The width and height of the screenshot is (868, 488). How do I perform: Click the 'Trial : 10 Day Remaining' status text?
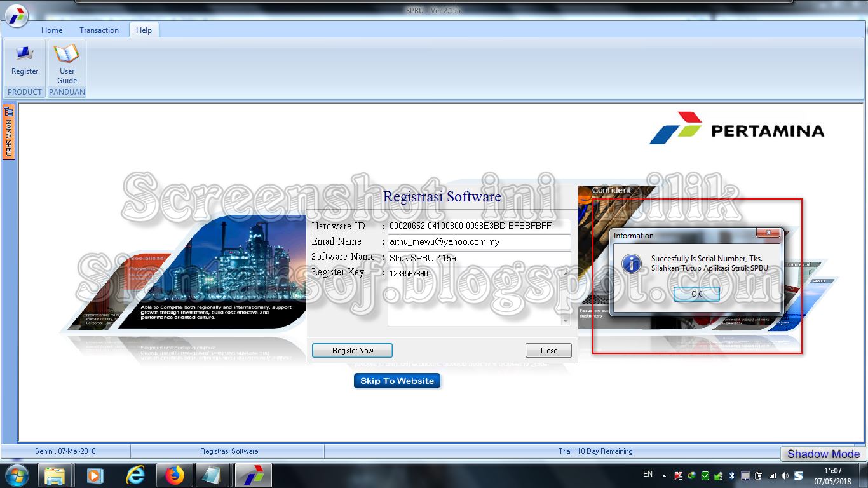pos(595,451)
